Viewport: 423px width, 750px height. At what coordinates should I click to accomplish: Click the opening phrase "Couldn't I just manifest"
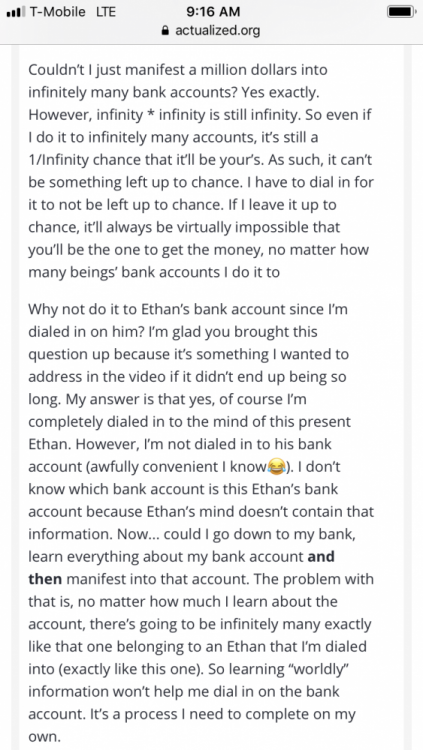pos(103,70)
